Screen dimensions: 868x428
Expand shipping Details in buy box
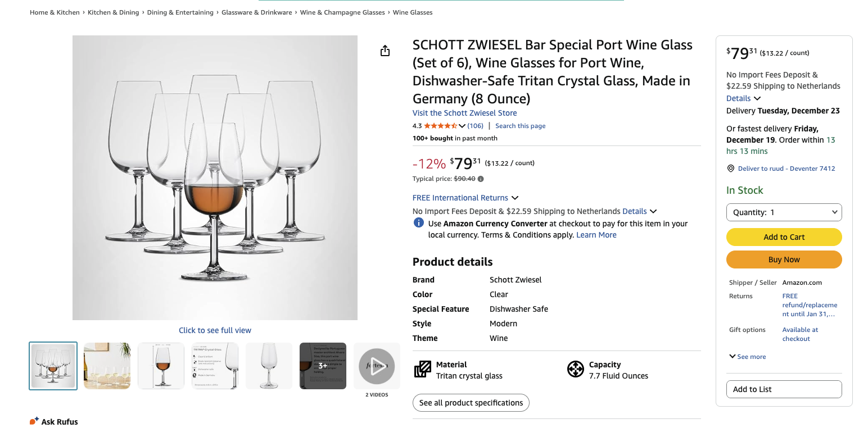tap(743, 98)
